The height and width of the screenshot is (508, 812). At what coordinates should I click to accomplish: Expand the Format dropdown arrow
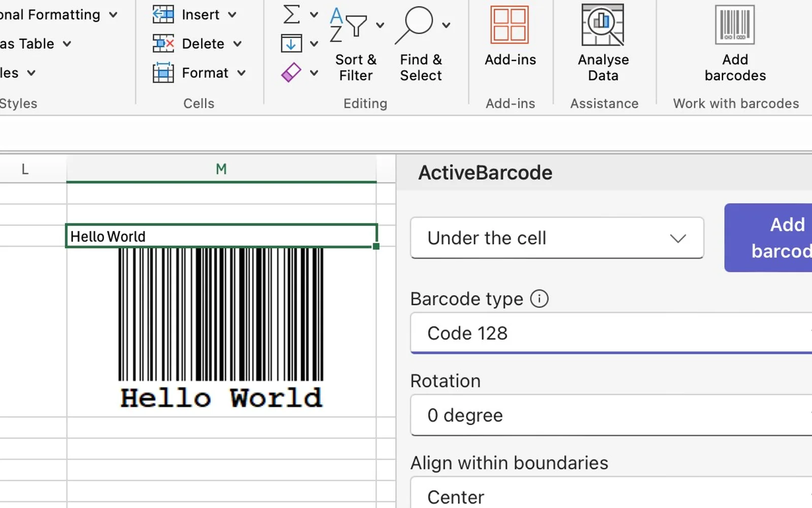[242, 73]
